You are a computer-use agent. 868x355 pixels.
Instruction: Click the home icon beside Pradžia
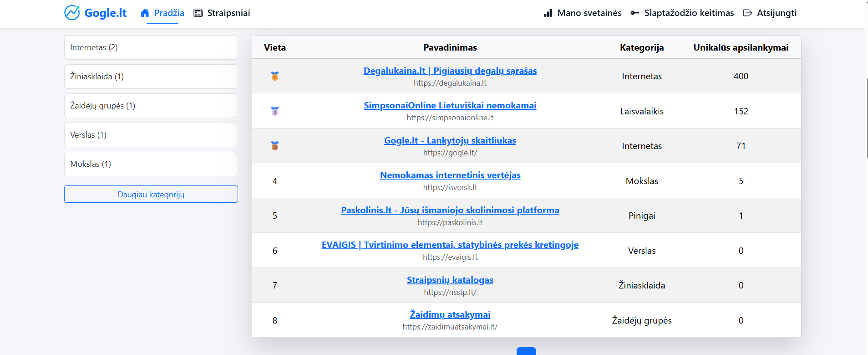point(145,13)
